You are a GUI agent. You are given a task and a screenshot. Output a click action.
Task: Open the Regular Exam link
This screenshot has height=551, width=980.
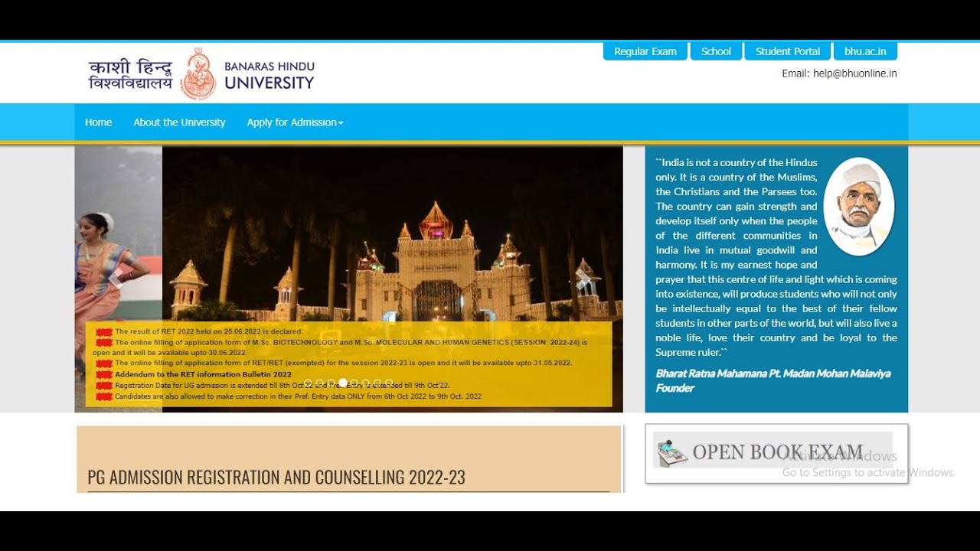645,51
